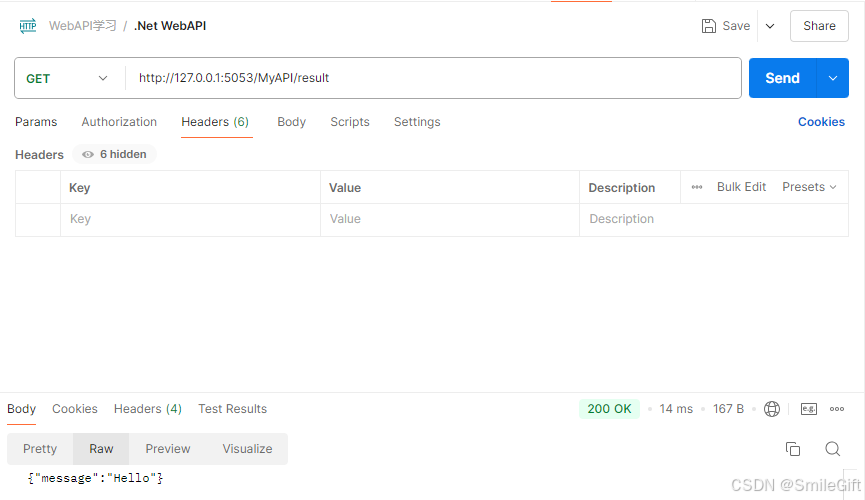Switch to the Pretty response view

tap(40, 449)
